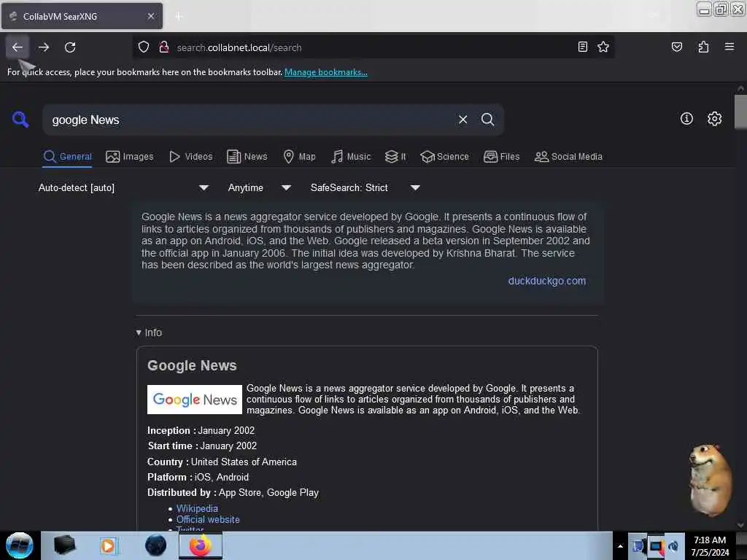Click the Inception January 2002 line
The width and height of the screenshot is (747, 560).
pyautogui.click(x=201, y=430)
